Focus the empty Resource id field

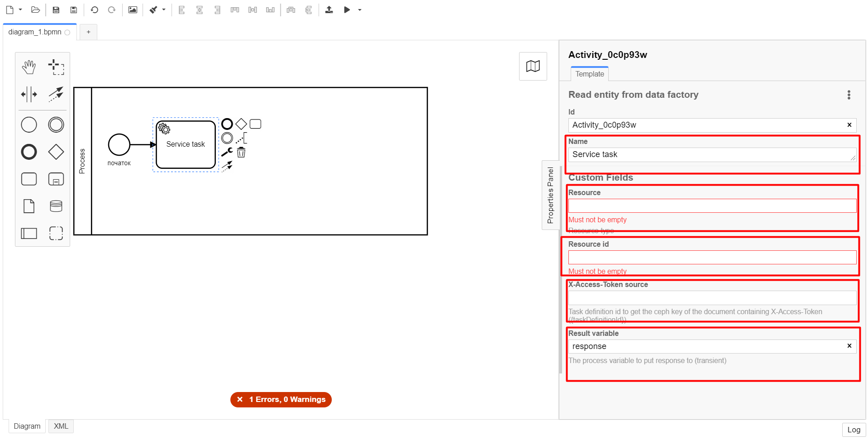point(712,258)
